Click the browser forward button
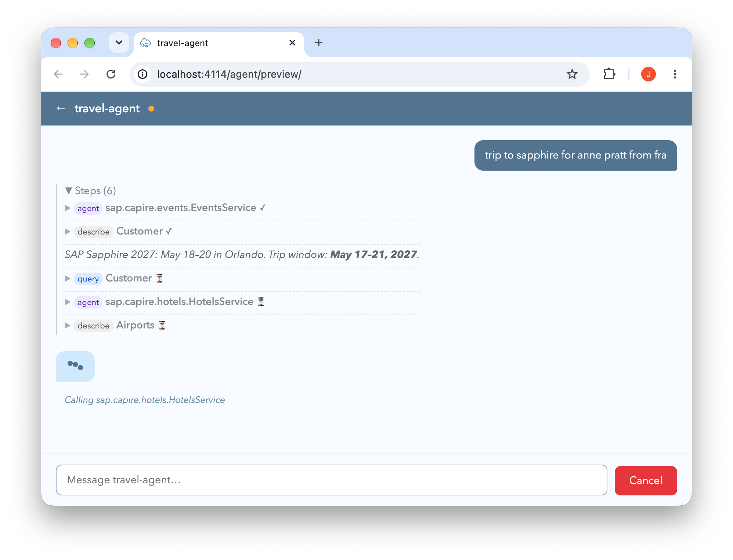Screen dimensions: 733x560 [x=84, y=74]
